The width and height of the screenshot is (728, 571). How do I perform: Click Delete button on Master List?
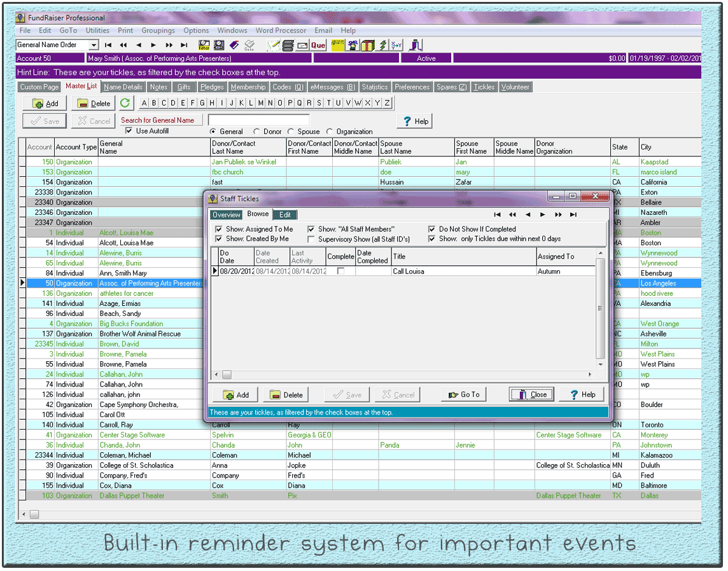[94, 104]
